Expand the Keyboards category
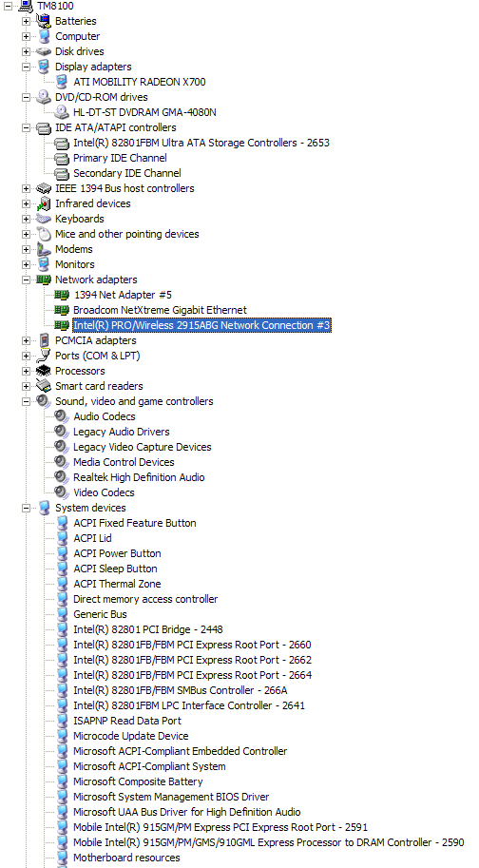 [x=26, y=220]
